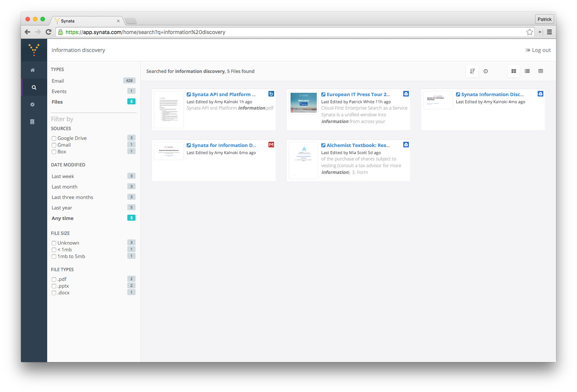Open the European IT Press Tour file
The width and height of the screenshot is (577, 392).
click(358, 94)
